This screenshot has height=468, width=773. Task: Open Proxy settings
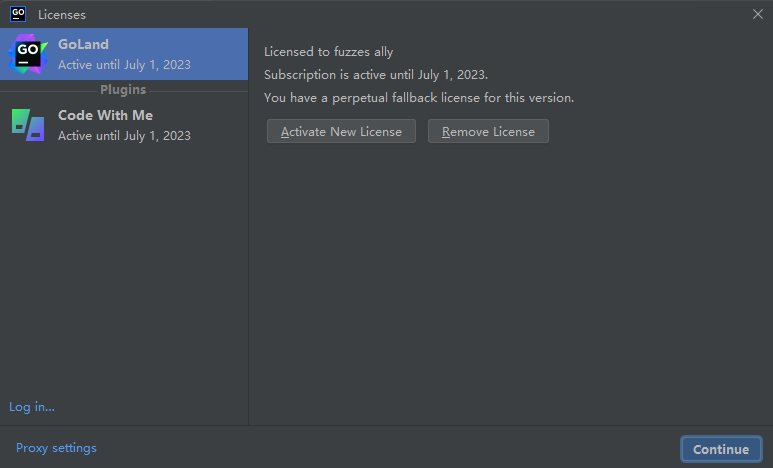click(x=56, y=448)
